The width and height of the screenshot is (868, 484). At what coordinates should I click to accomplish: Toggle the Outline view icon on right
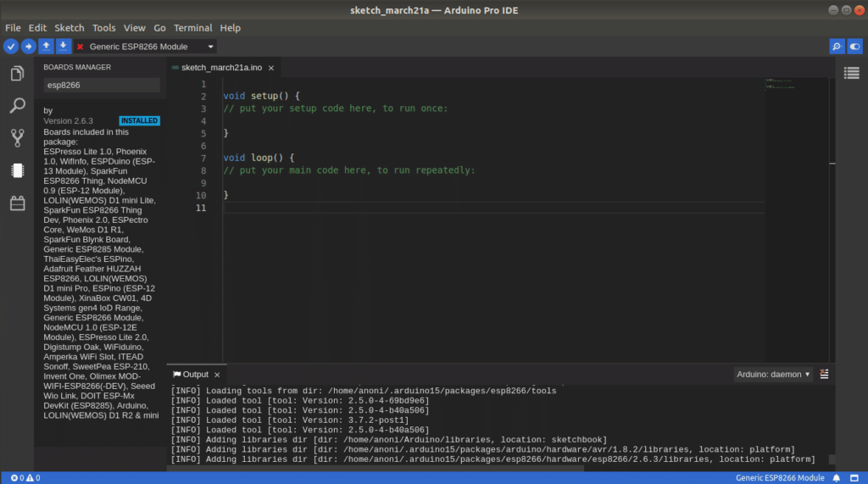coord(851,74)
